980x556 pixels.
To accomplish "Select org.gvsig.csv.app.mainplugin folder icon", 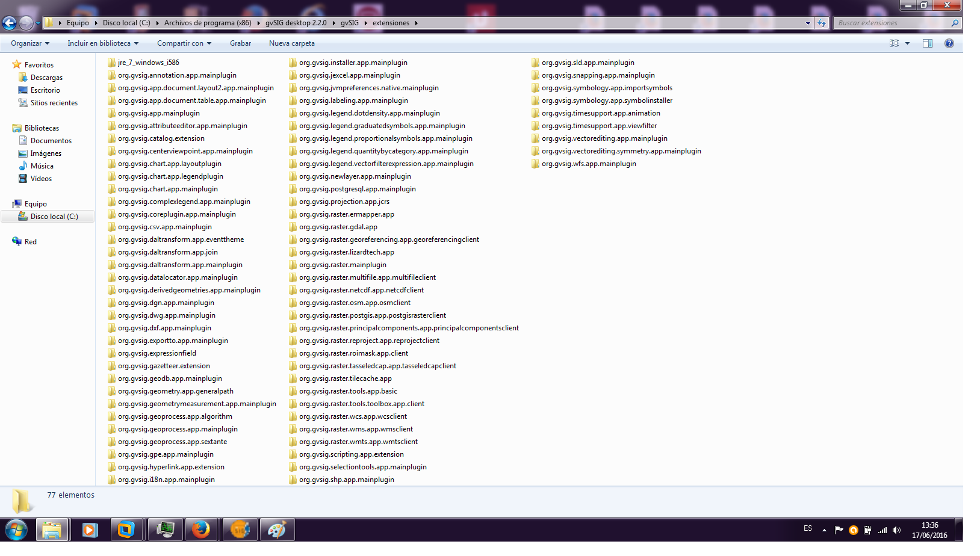I will click(112, 227).
